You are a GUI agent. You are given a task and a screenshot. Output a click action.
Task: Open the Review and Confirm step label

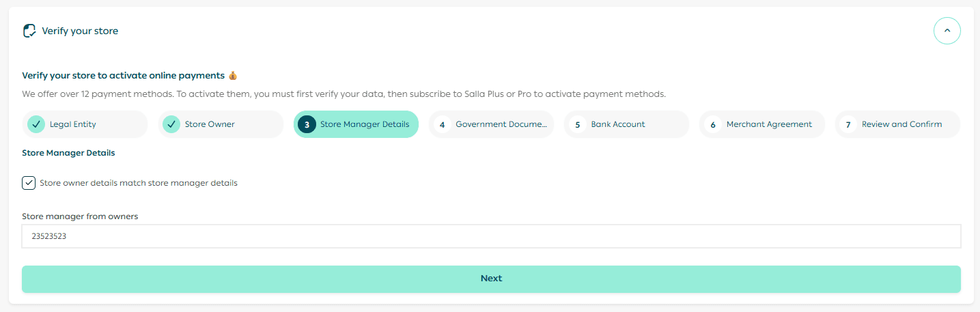point(901,124)
